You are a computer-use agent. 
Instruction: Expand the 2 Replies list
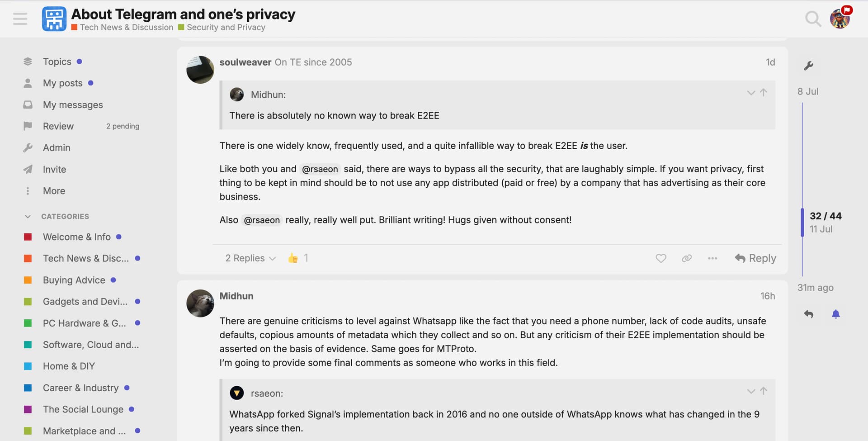[x=250, y=258]
